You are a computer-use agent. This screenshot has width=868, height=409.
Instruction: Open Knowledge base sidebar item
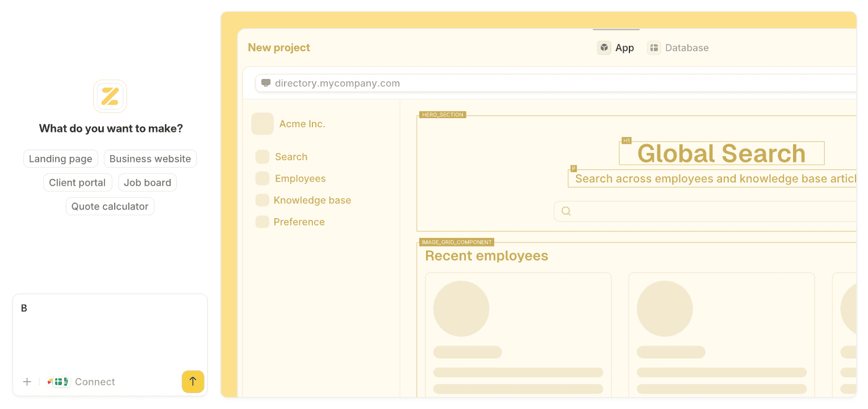point(312,200)
